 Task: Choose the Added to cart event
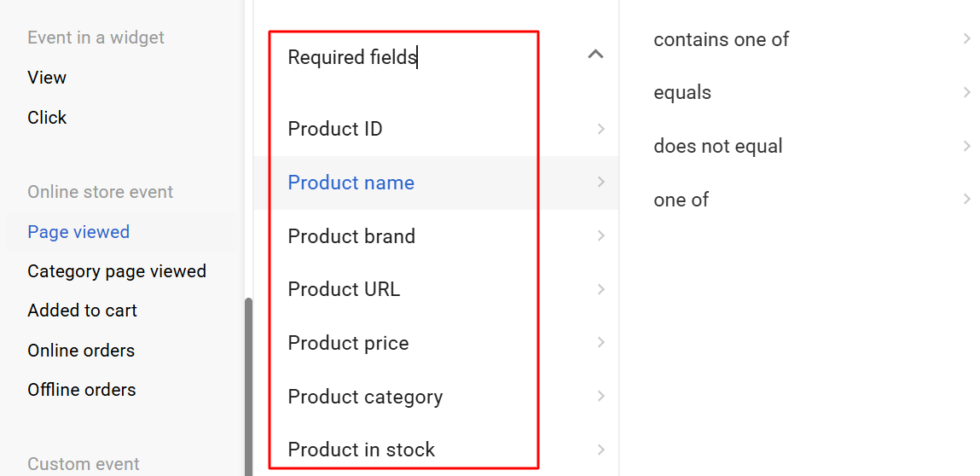click(x=82, y=311)
